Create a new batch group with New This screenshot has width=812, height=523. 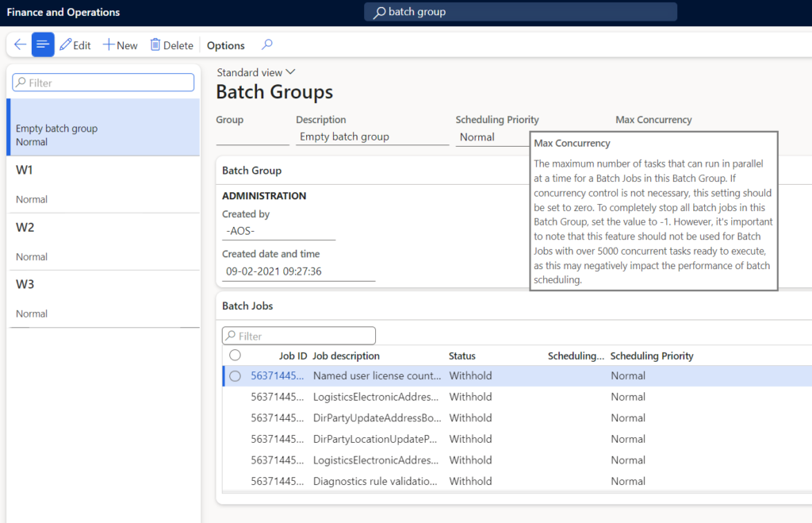coord(121,45)
